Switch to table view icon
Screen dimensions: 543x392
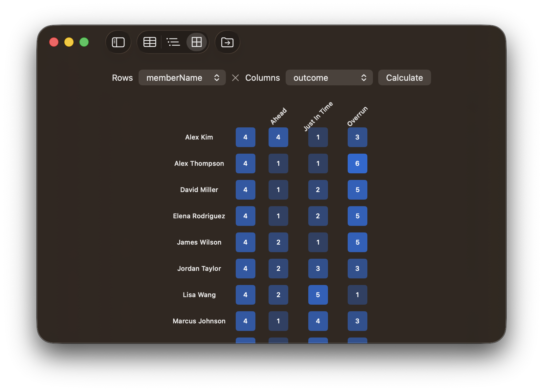(x=150, y=42)
